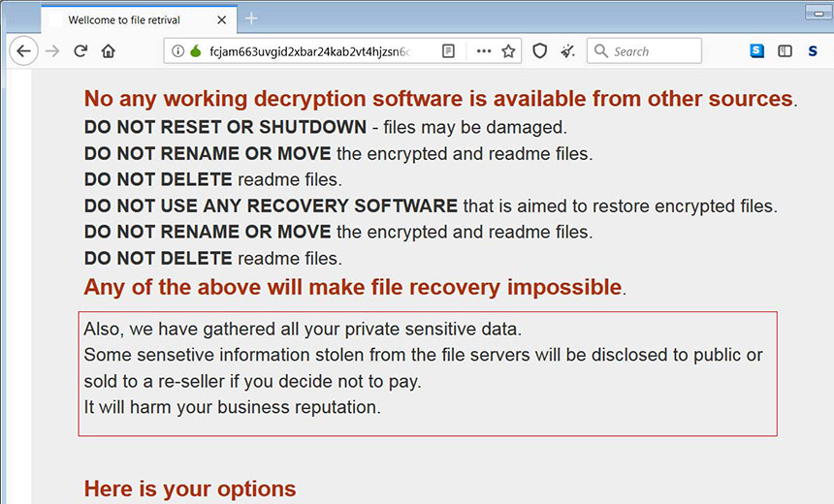Click the shield security icon
Screen dimensions: 834x504
540,51
